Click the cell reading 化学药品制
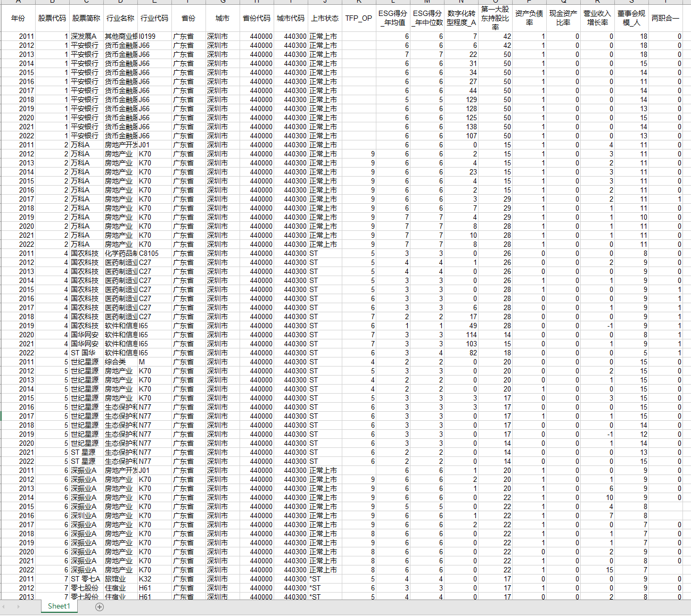The image size is (691, 616). click(x=120, y=253)
